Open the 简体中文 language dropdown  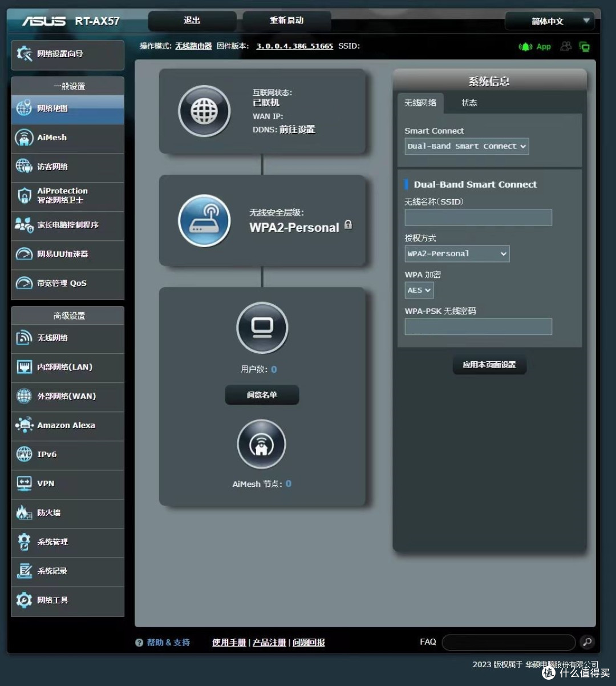pos(550,21)
